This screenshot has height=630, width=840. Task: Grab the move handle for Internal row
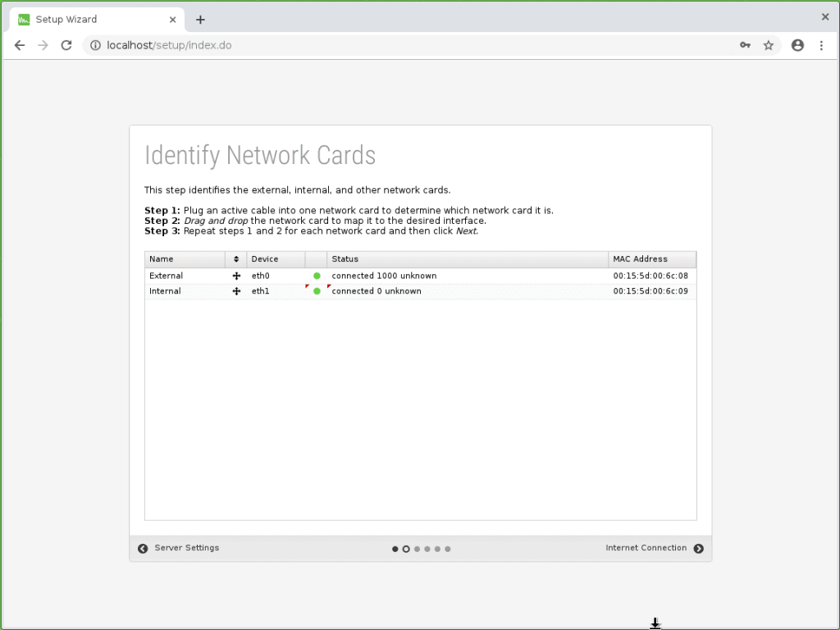[236, 291]
